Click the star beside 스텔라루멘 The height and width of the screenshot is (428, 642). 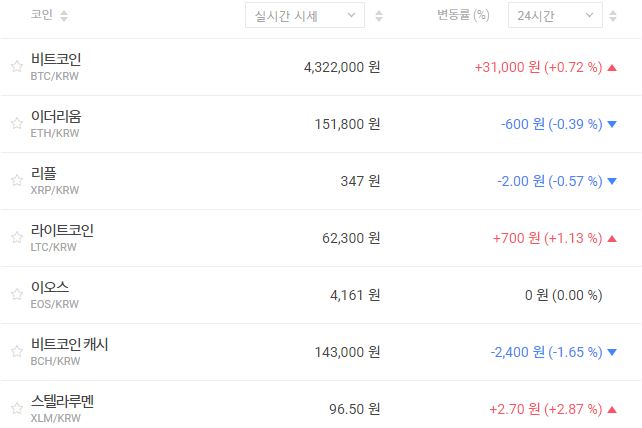[x=16, y=409]
